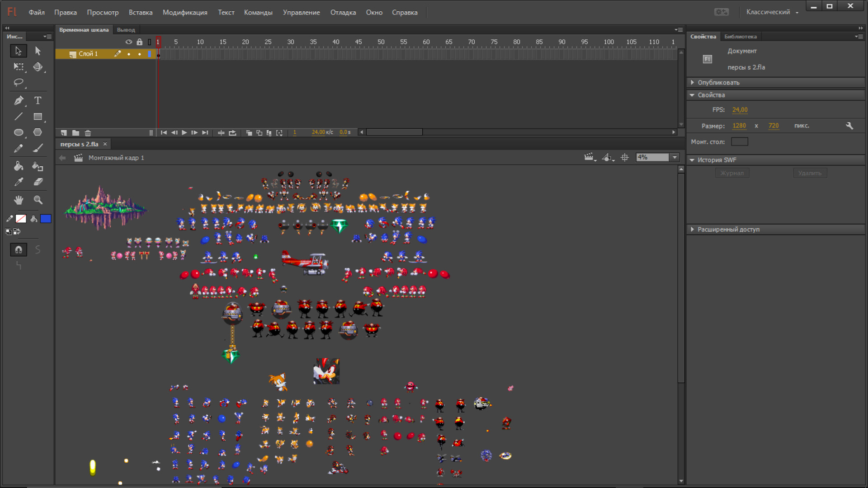Viewport: 868px width, 488px height.
Task: Toggle lock all layers padlock
Action: click(x=140, y=42)
